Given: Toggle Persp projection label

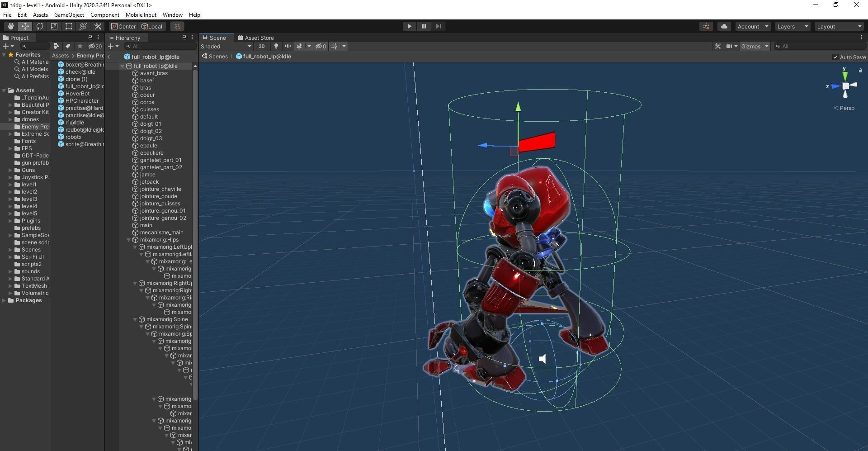Looking at the screenshot, I should [x=844, y=108].
